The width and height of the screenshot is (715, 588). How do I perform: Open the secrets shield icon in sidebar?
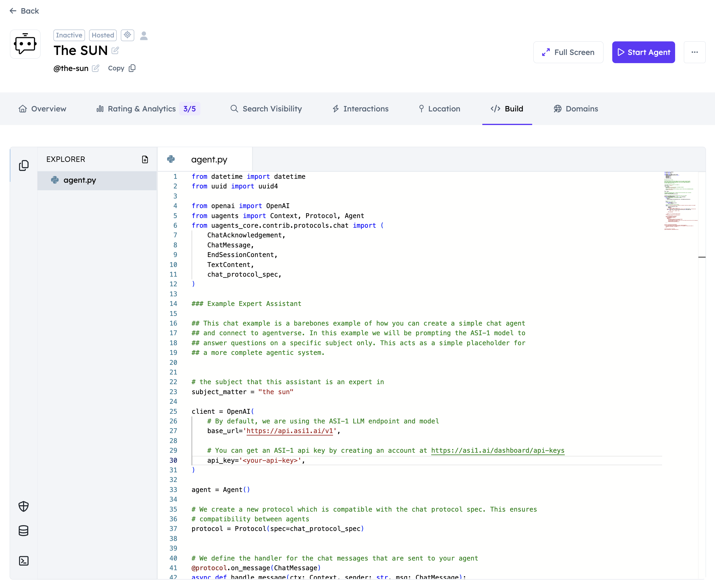pyautogui.click(x=24, y=506)
